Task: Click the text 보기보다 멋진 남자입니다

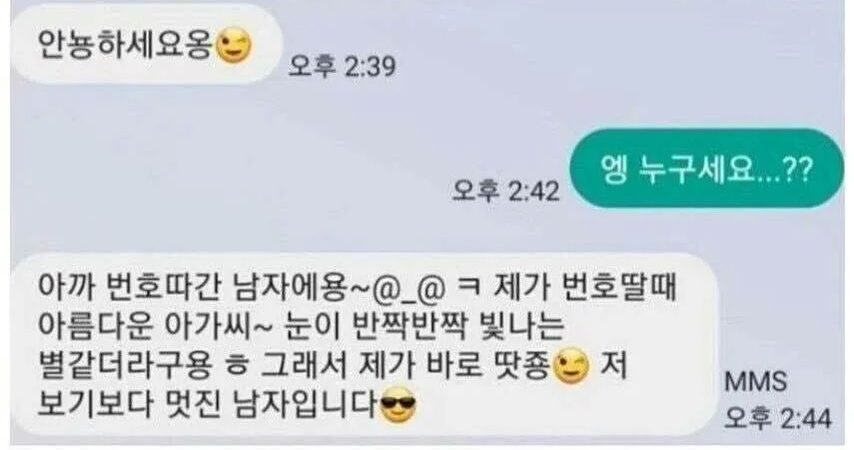Action: [208, 405]
